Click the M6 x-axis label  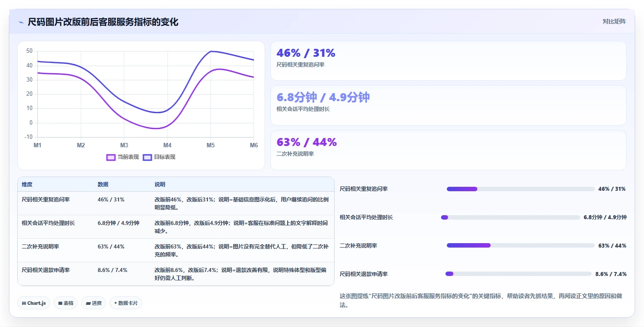(x=254, y=146)
